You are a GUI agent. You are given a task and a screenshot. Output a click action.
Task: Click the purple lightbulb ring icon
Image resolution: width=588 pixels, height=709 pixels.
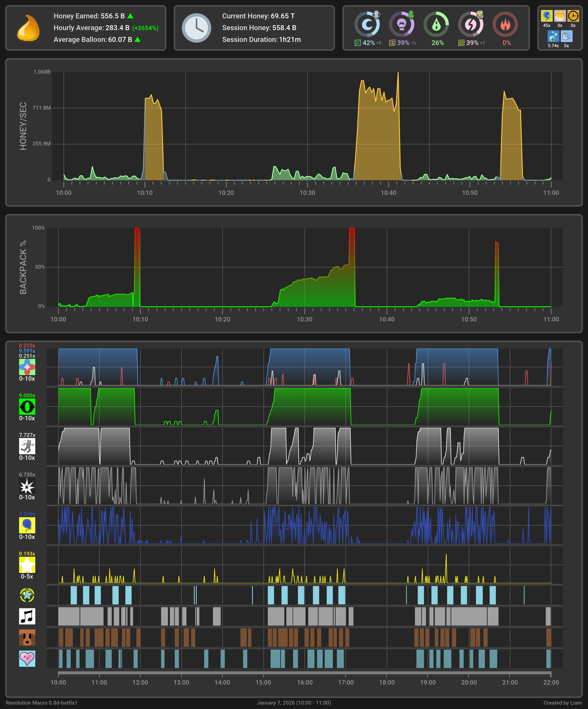pos(401,24)
